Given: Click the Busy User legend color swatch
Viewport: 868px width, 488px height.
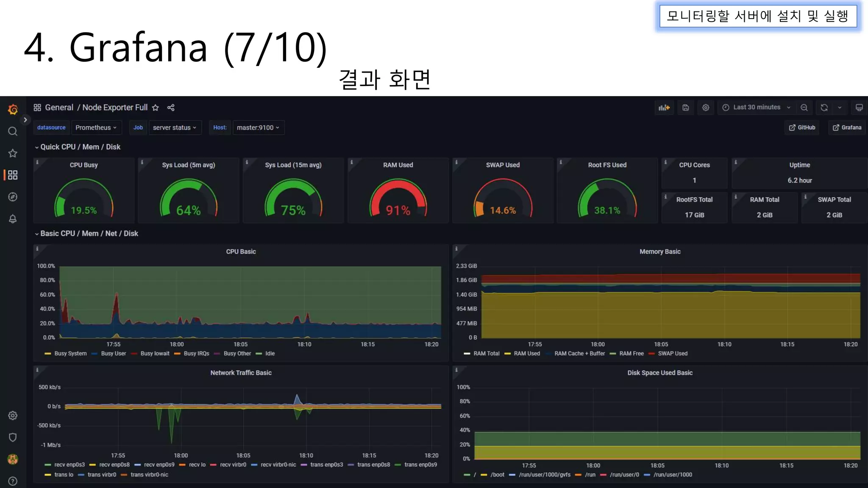Looking at the screenshot, I should click(95, 354).
